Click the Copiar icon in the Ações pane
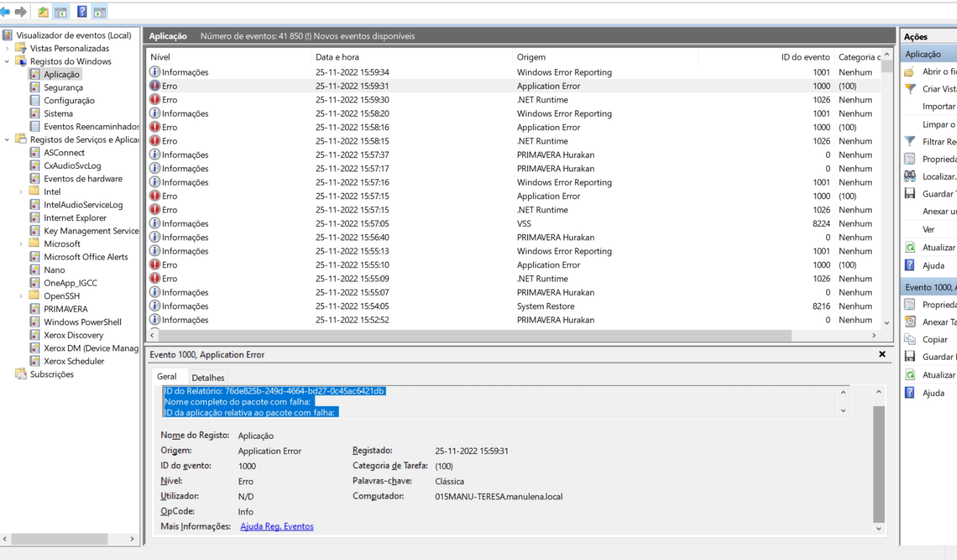The width and height of the screenshot is (957, 560). tap(910, 339)
